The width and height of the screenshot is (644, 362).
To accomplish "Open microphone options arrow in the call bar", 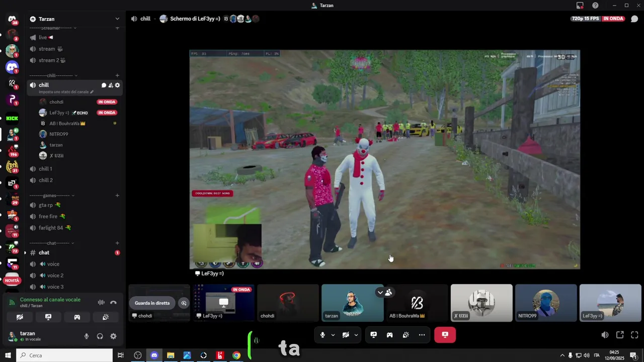I will (333, 335).
